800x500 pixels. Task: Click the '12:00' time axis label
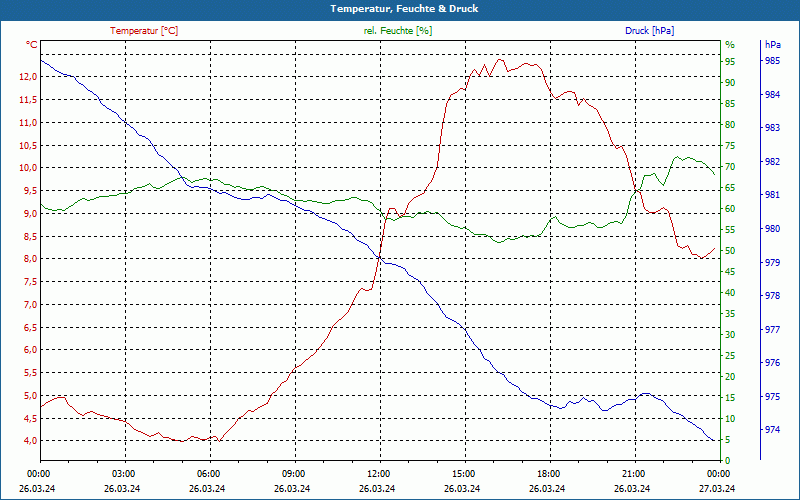point(378,474)
